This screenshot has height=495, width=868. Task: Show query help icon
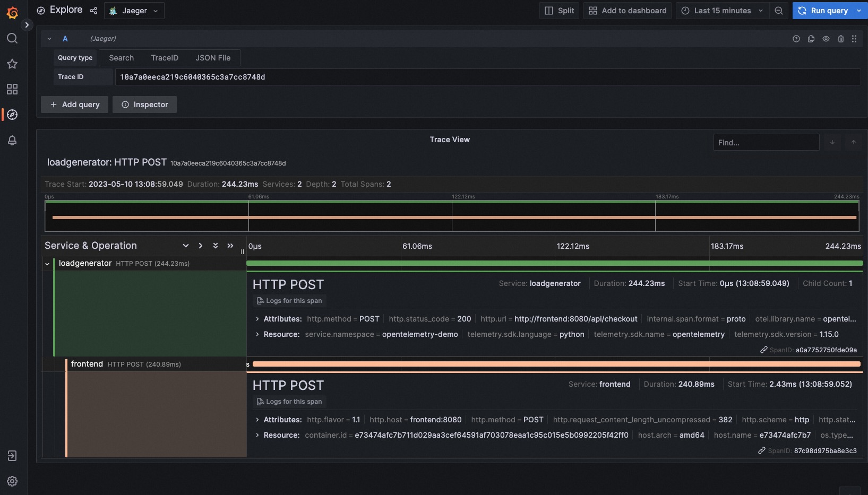796,39
